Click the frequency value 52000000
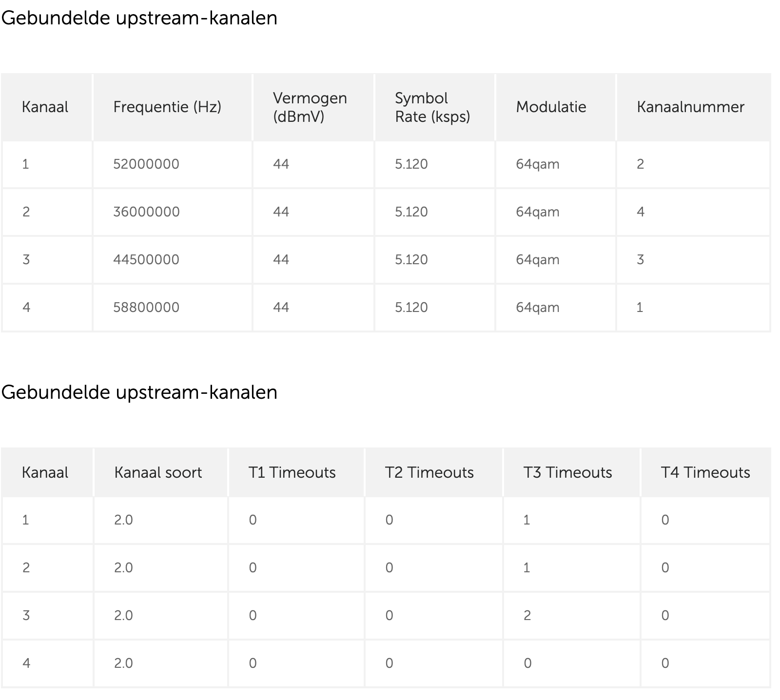 (146, 164)
